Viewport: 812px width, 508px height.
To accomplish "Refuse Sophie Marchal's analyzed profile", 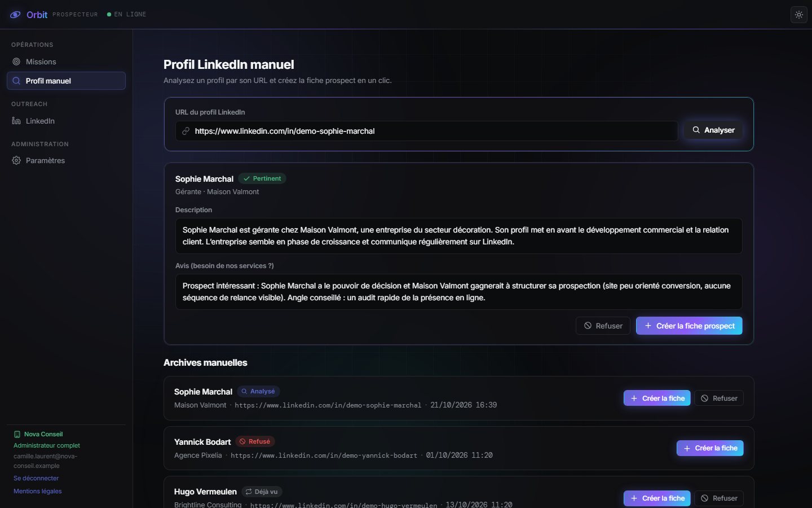I will click(x=603, y=326).
